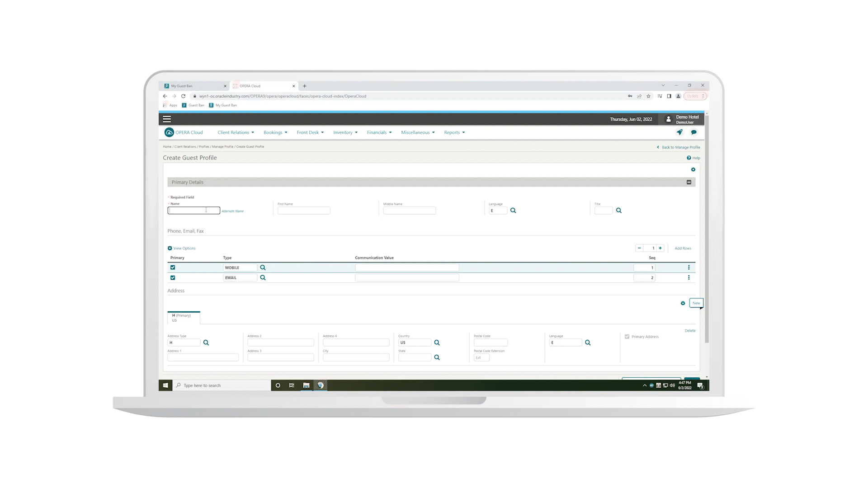Click the Title search magnifier icon
Screen dimensions: 868x488
pos(619,211)
